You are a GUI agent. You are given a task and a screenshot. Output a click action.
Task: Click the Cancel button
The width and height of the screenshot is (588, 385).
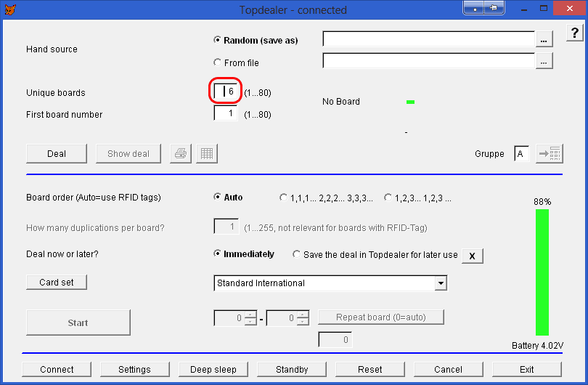(x=449, y=370)
